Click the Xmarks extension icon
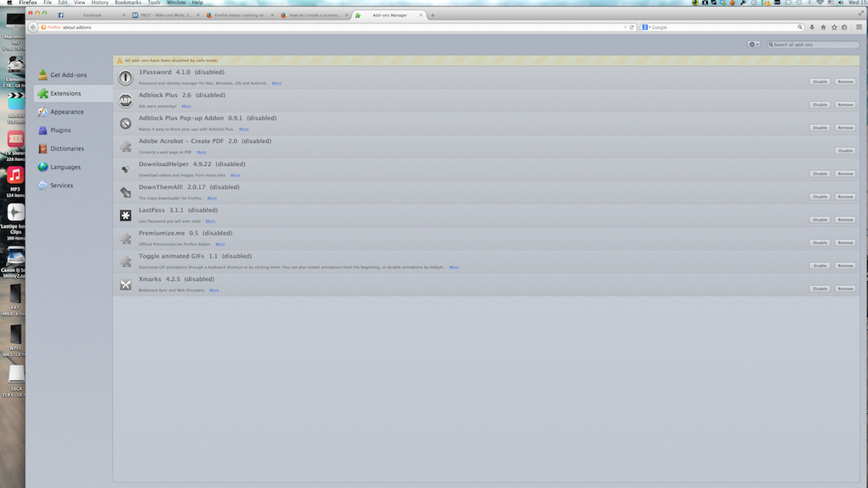 (125, 285)
